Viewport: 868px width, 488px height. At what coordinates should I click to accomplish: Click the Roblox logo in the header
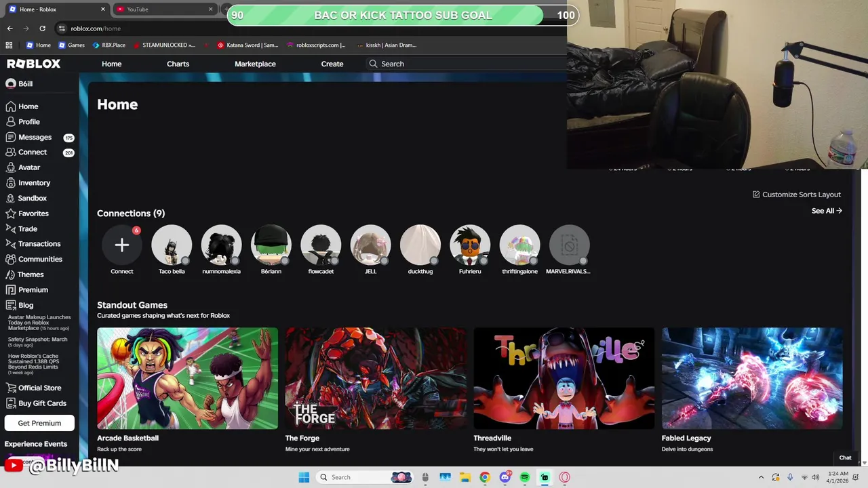coord(33,64)
